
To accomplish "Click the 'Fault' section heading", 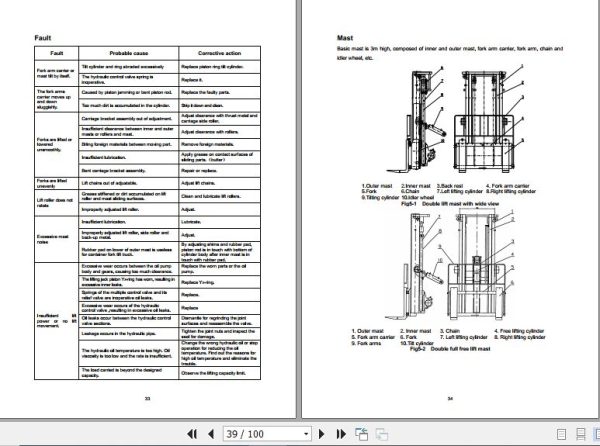I will coord(42,38).
